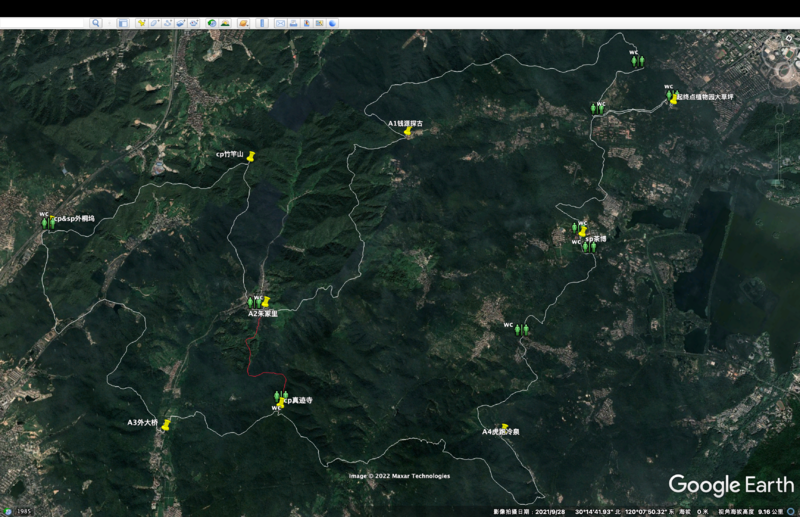
Task: Click the A1钱源探古 yellow placemark
Action: [x=407, y=132]
